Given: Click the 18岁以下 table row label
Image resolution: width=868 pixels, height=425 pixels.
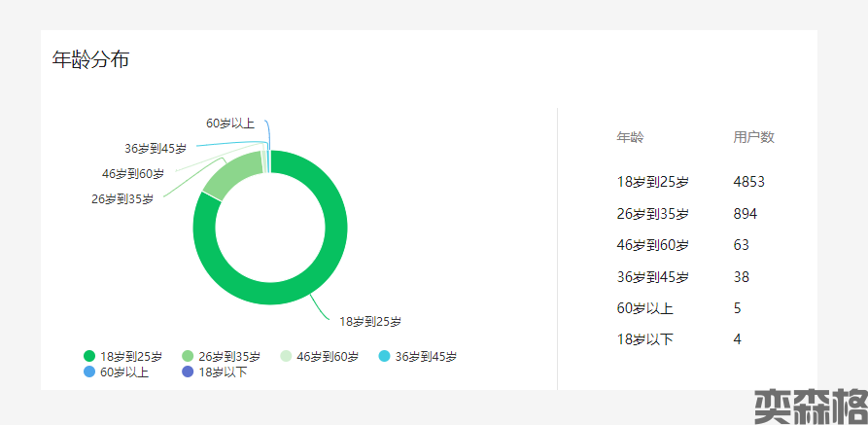Looking at the screenshot, I should pyautogui.click(x=645, y=339).
